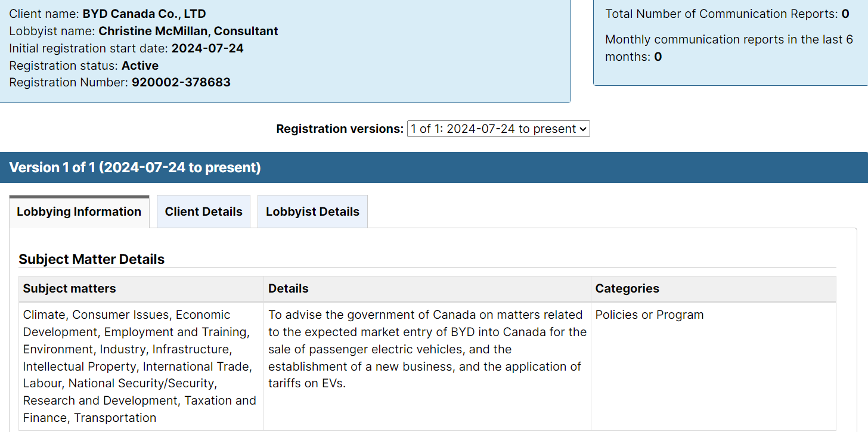The height and width of the screenshot is (432, 868).
Task: Click the subject matters list cell
Action: 140,366
